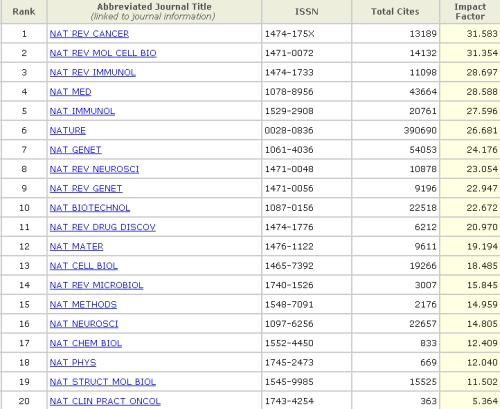500x409 pixels.
Task: Select impact factor value 24.176
Action: (482, 150)
